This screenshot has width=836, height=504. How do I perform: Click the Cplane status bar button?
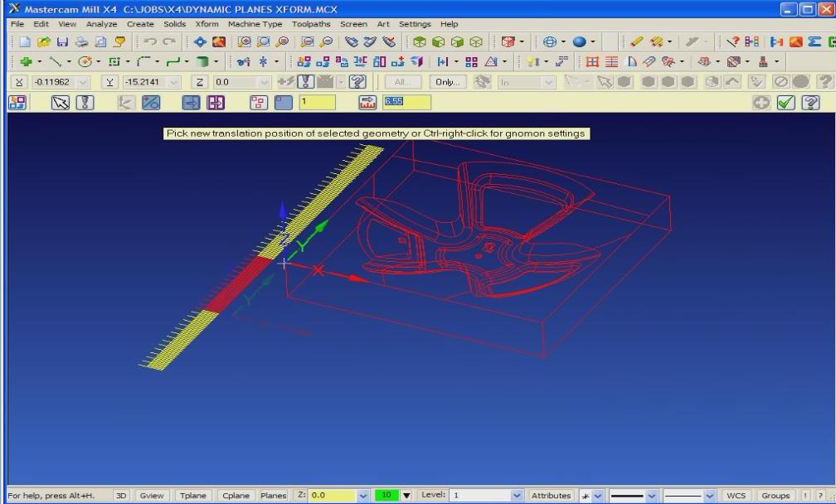tap(236, 496)
